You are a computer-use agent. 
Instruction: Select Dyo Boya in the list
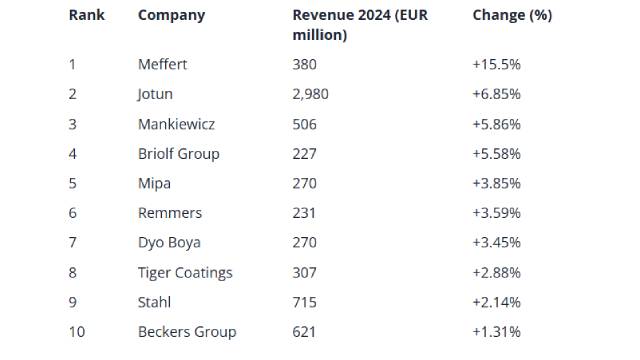pos(169,243)
